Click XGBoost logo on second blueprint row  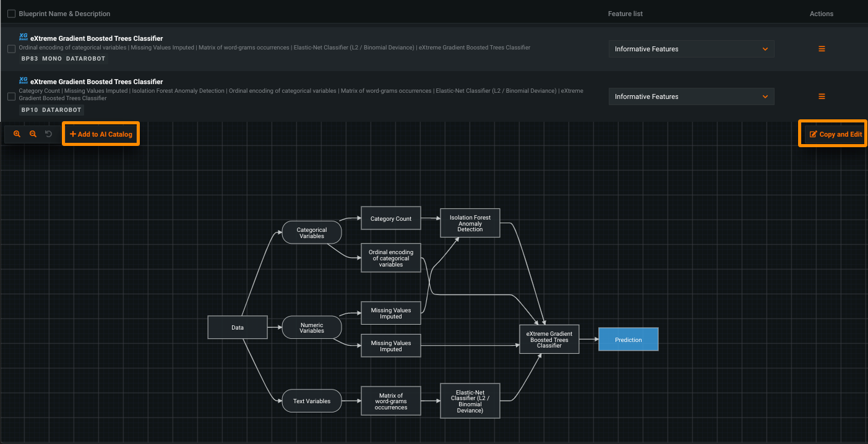[x=24, y=80]
